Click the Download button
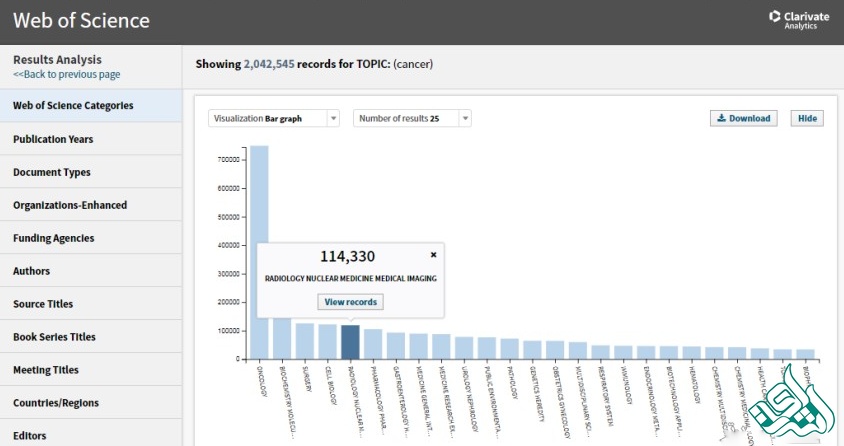Image resolution: width=844 pixels, height=446 pixels. pos(745,118)
